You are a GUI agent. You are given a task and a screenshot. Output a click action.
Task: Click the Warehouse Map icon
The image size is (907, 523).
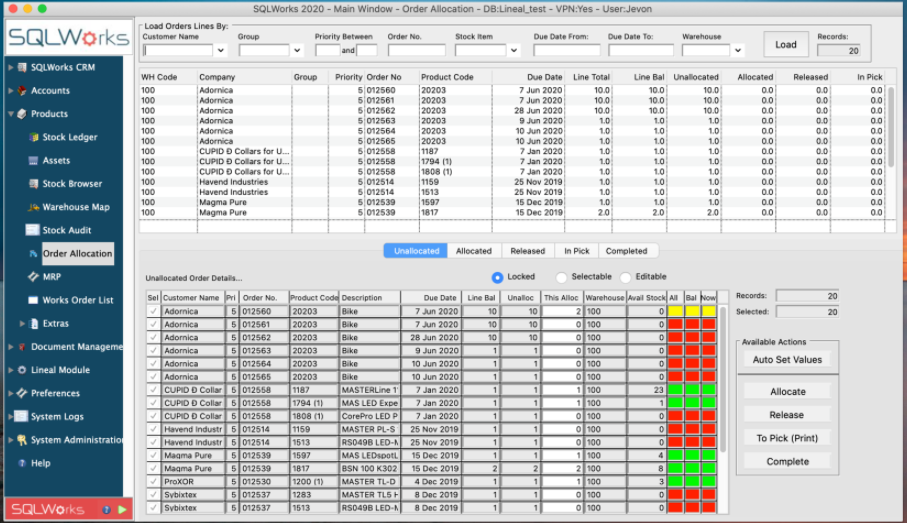click(x=34, y=207)
